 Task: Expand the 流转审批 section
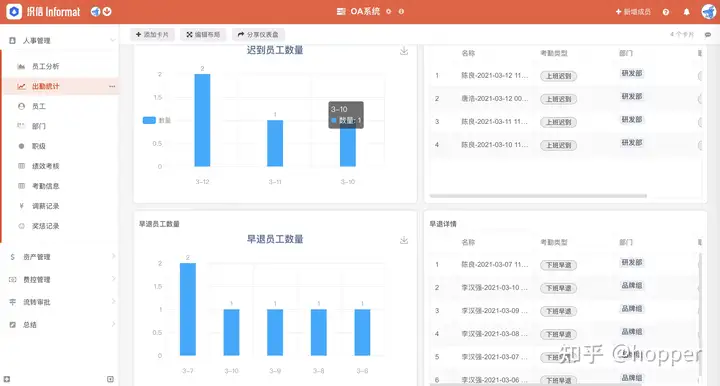click(x=113, y=301)
